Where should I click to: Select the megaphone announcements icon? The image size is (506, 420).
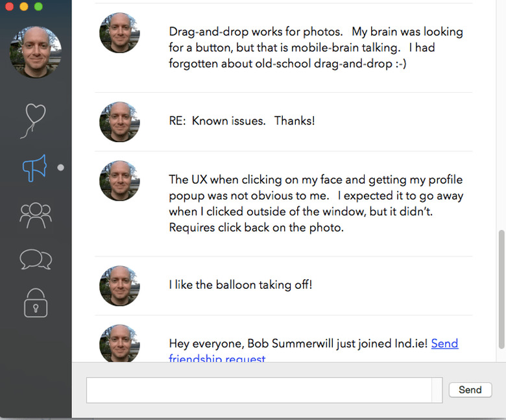pos(34,167)
